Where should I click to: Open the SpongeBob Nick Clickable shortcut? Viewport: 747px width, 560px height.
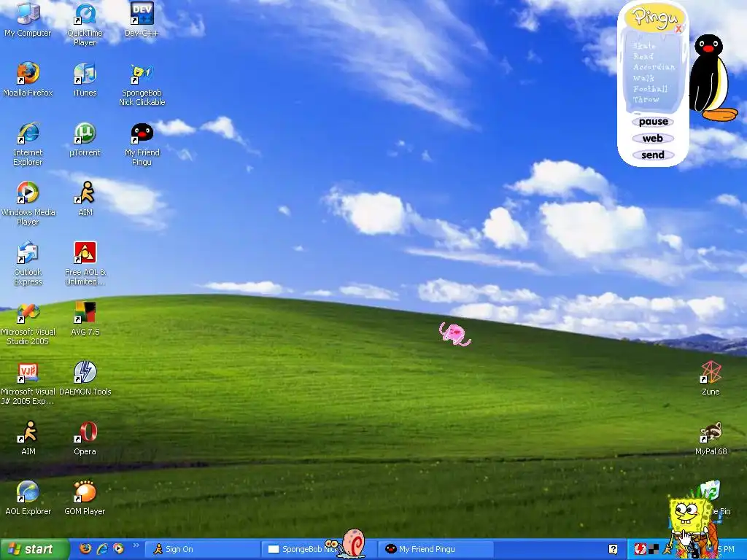tap(142, 84)
